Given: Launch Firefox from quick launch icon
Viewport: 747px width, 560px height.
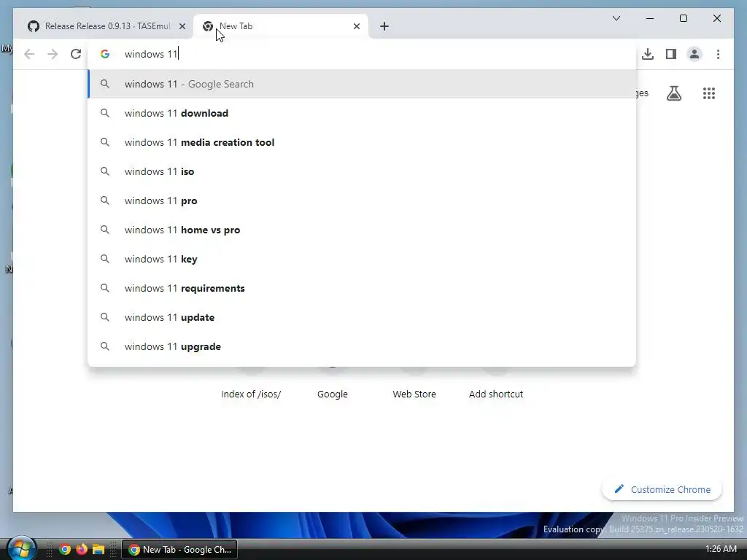Looking at the screenshot, I should click(82, 550).
